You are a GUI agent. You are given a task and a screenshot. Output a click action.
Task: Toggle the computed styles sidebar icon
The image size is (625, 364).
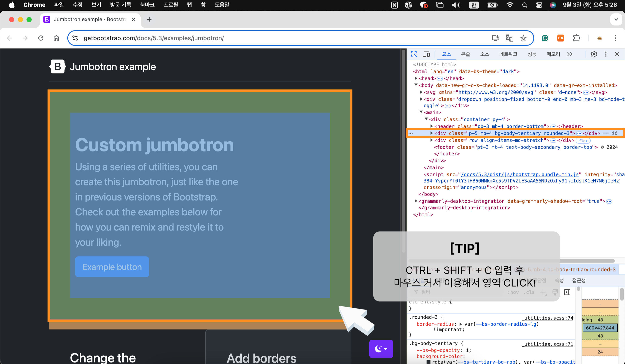tap(567, 292)
